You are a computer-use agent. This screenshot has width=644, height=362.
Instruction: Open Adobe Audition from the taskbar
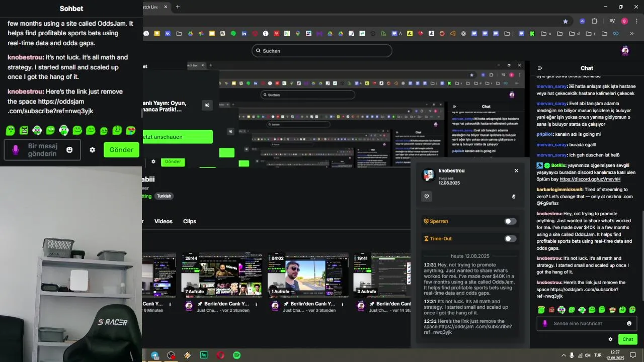click(204, 355)
